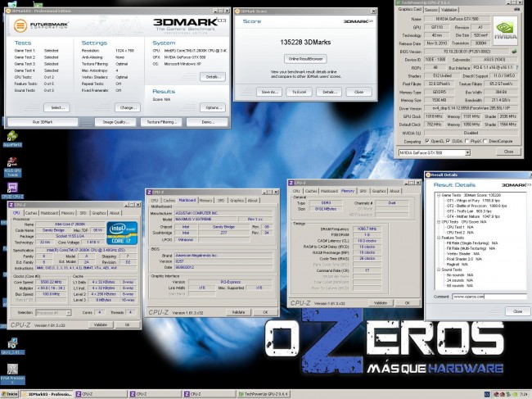Click the ES language indicator in system tray
This screenshot has width=532, height=399.
[x=487, y=394]
